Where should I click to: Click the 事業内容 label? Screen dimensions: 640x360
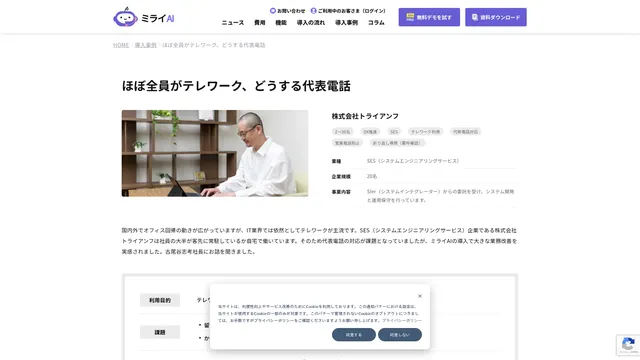341,191
